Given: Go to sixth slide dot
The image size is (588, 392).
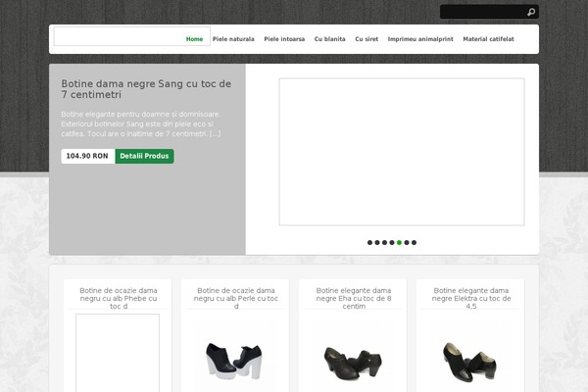Looking at the screenshot, I should click(407, 243).
